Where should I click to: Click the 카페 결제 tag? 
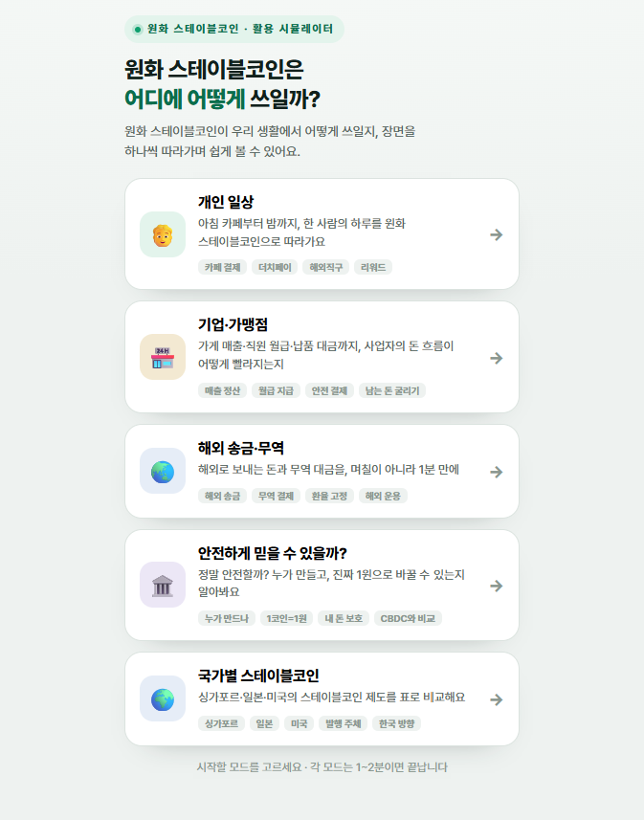point(222,267)
